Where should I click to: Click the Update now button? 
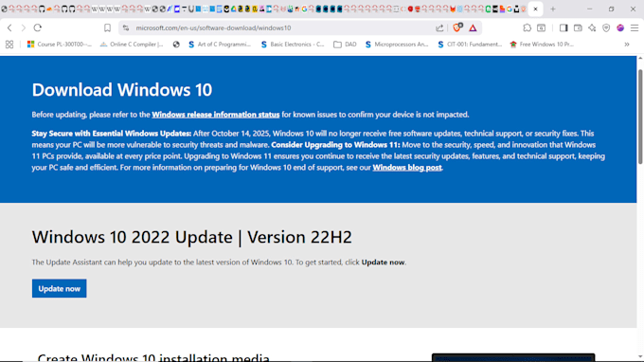click(x=59, y=288)
